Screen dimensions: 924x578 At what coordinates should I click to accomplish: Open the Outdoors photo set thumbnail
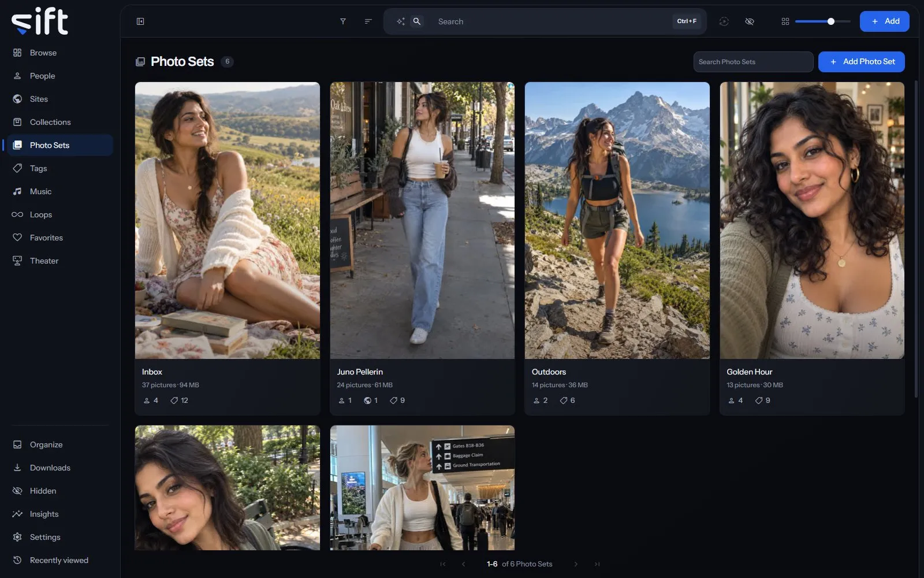click(x=617, y=220)
